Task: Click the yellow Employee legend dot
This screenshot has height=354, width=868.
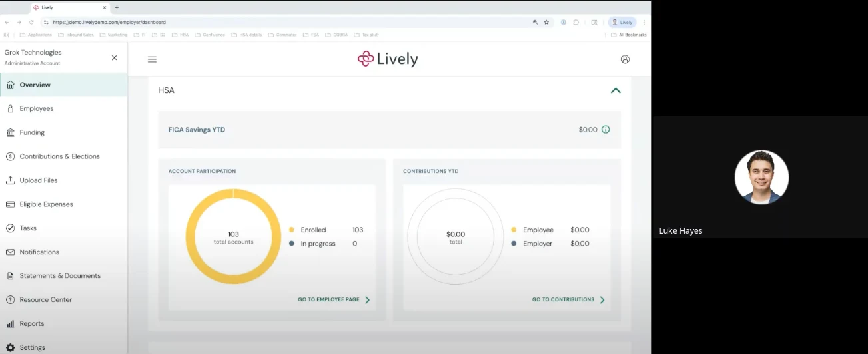Action: pos(514,230)
